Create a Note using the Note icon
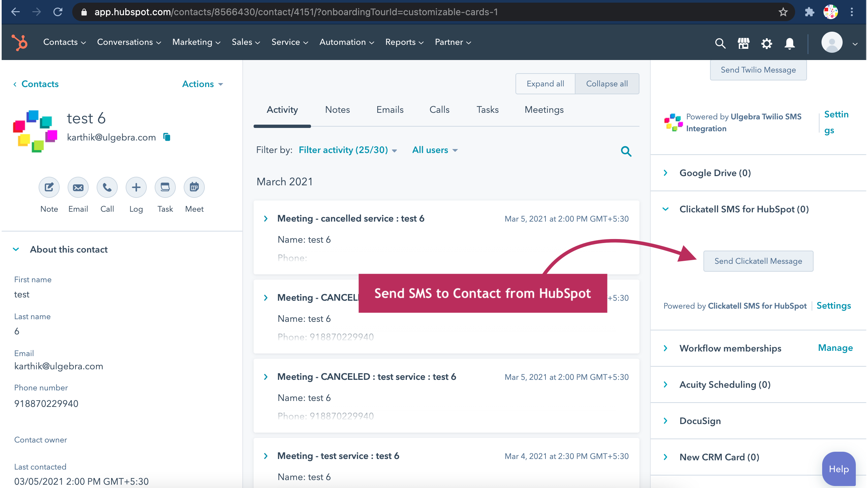 tap(49, 187)
